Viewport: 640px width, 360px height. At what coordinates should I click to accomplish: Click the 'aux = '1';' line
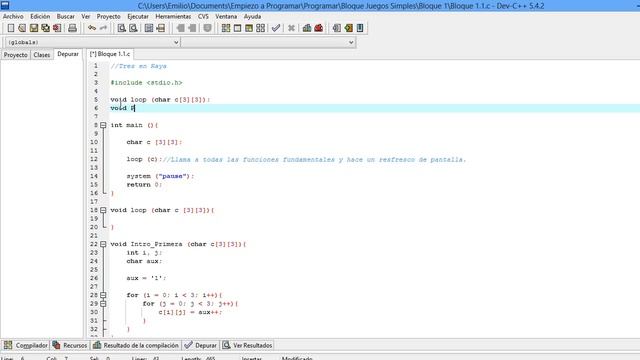pyautogui.click(x=146, y=278)
